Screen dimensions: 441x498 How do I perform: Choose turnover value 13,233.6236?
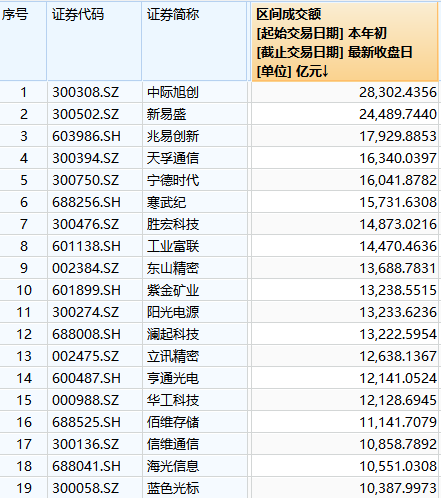(398, 312)
